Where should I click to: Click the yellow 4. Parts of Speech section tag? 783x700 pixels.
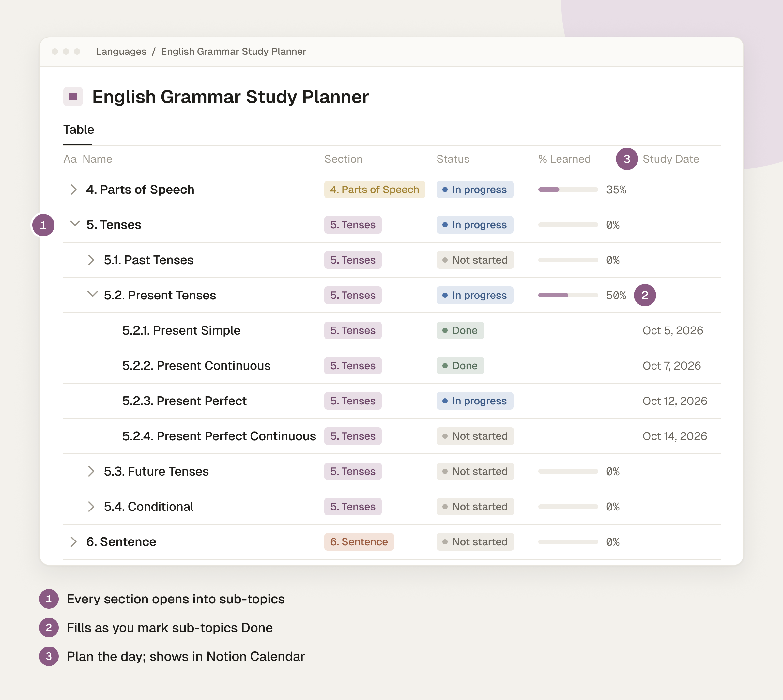375,190
